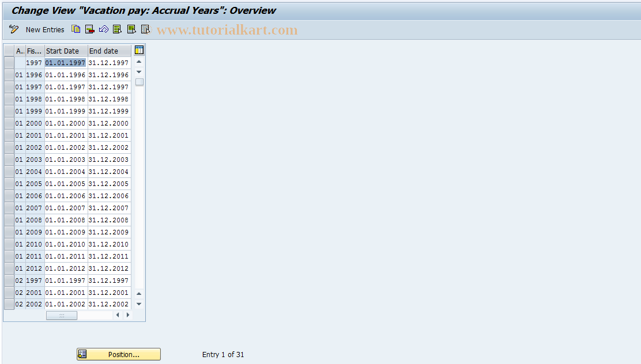This screenshot has height=364, width=641.
Task: Click end date 31.12.2002 in area 02 row
Action: [x=109, y=304]
